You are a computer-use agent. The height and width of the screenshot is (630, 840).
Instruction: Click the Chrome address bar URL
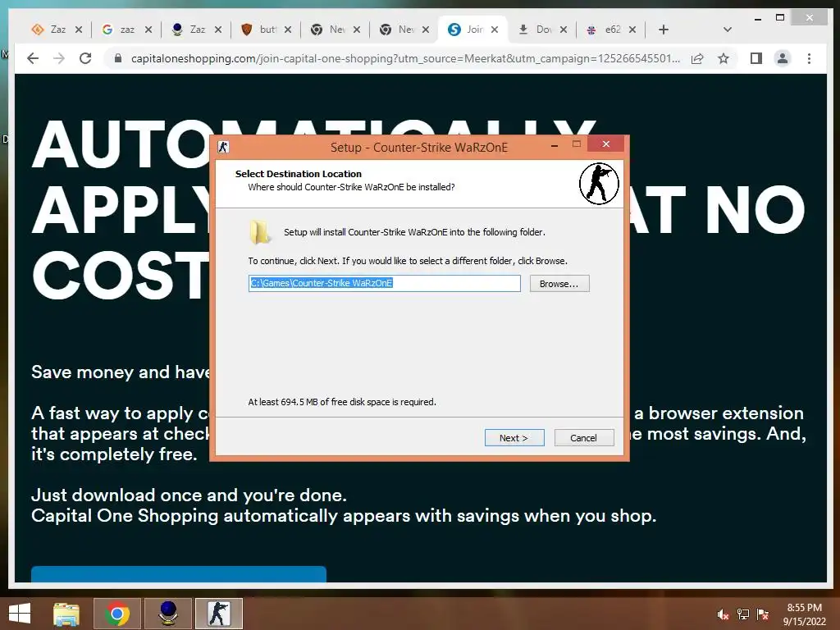click(x=405, y=58)
